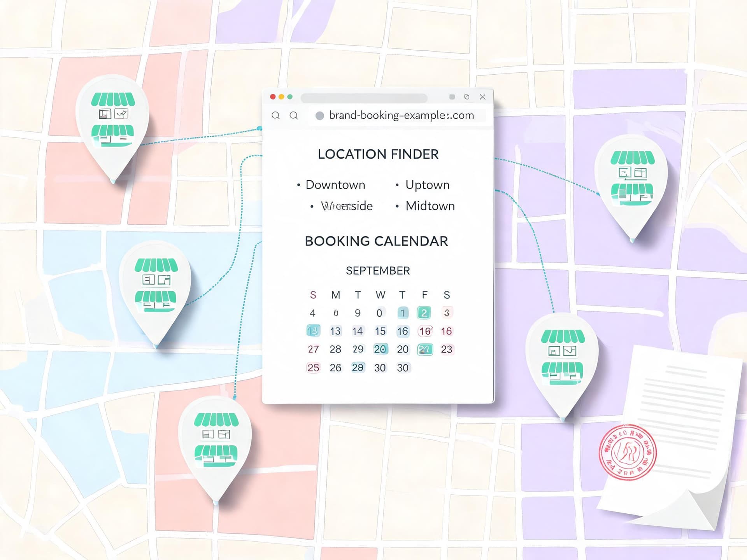Pick day 23 in the calendar
Viewport: 747px width, 560px height.
point(447,349)
